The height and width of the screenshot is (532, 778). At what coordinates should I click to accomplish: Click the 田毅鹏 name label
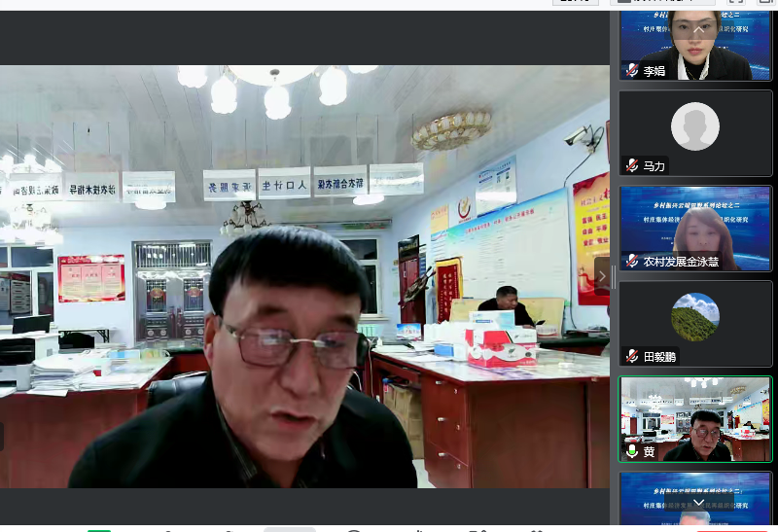660,356
